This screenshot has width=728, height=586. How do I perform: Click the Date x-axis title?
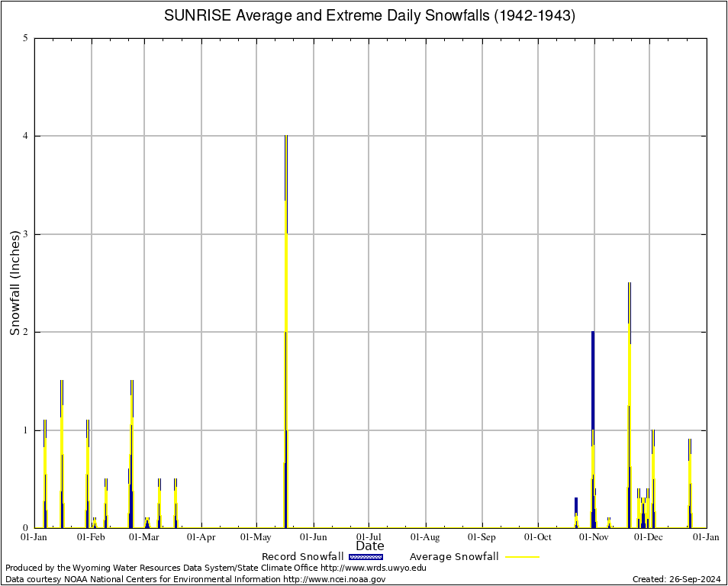click(370, 546)
